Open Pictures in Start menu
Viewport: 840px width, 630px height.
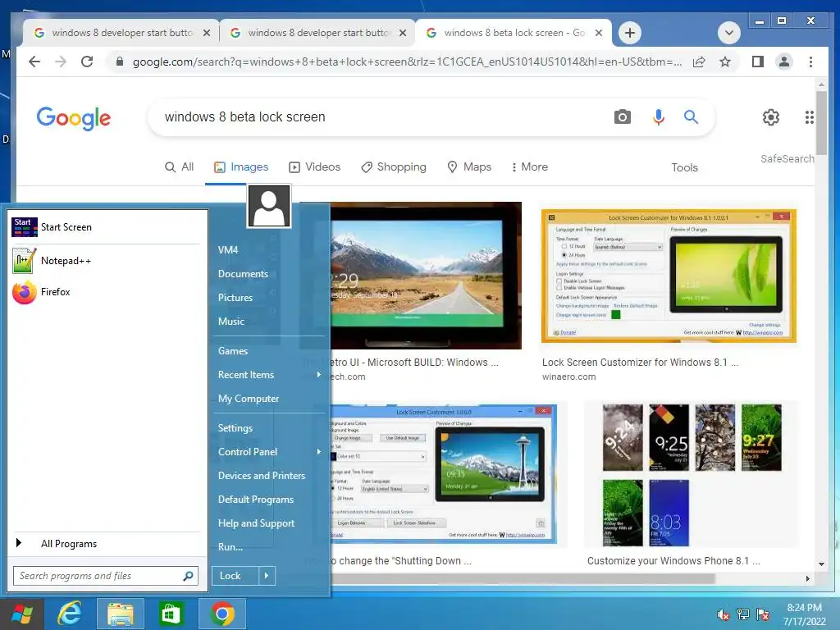pyautogui.click(x=235, y=297)
